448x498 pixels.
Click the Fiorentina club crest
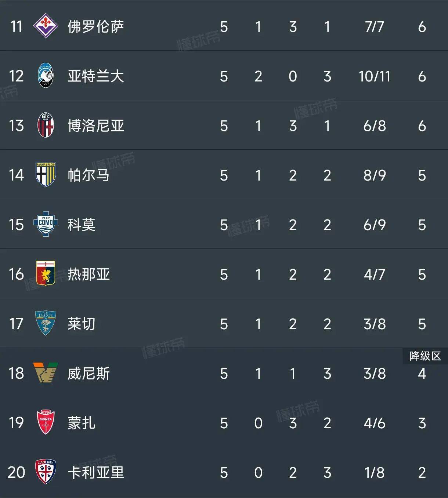coord(46,26)
